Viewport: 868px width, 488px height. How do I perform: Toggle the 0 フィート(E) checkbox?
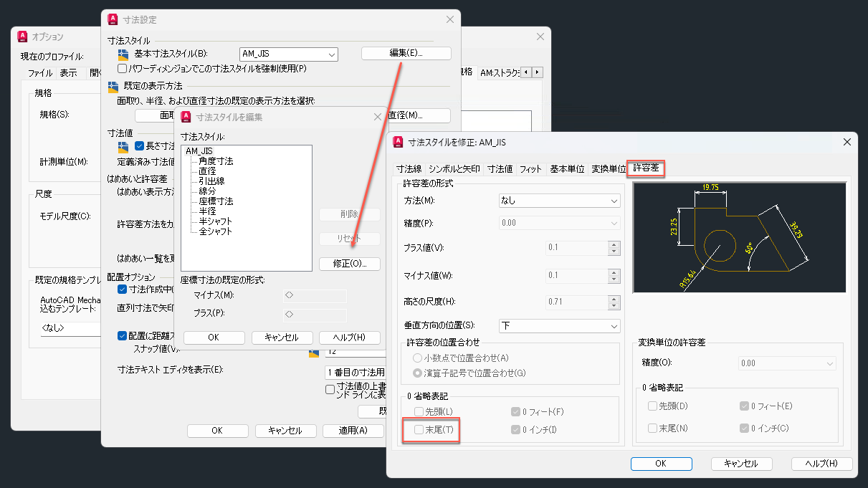click(x=745, y=406)
